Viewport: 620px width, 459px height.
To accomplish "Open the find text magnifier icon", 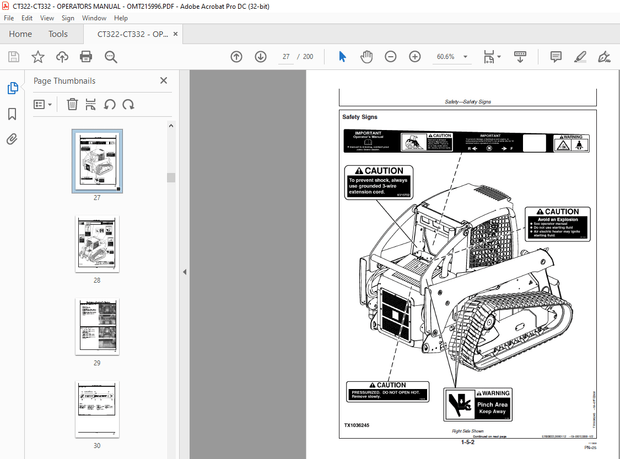I will [111, 57].
